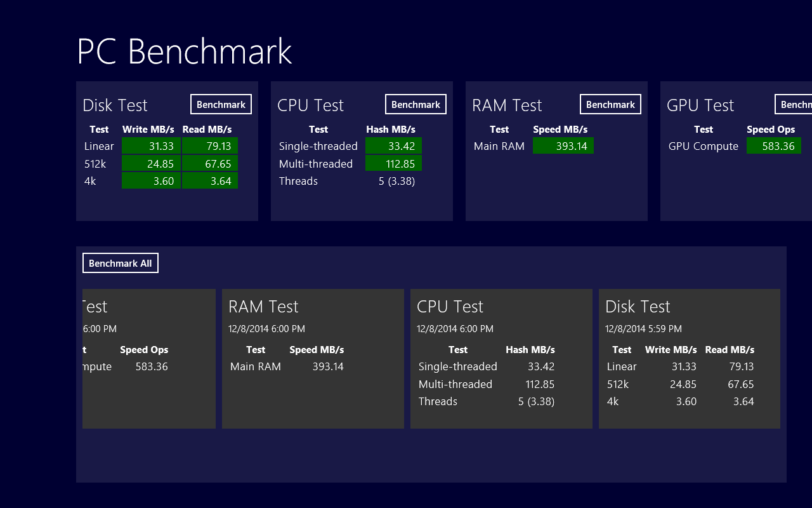Click the green 512k write cell 24.85
This screenshot has height=508, width=812.
(151, 164)
